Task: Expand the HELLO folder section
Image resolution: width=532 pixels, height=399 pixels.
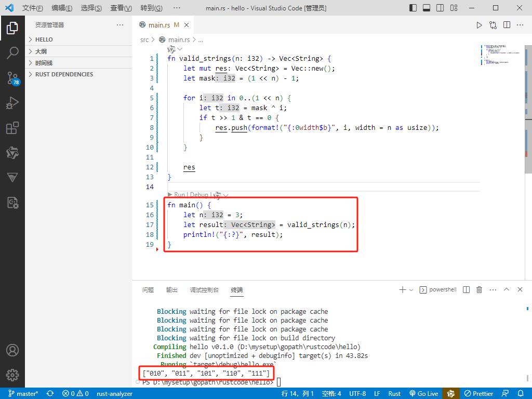Action: 78,39
